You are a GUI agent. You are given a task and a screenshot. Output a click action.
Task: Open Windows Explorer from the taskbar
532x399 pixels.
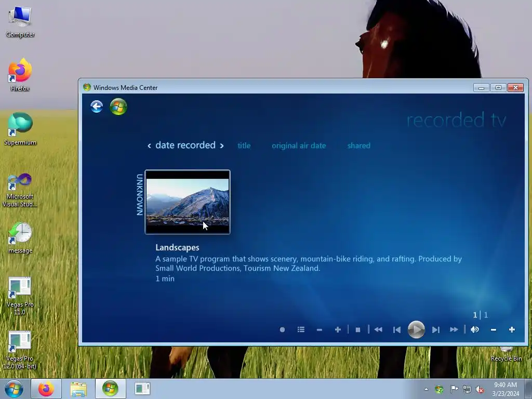pos(78,389)
